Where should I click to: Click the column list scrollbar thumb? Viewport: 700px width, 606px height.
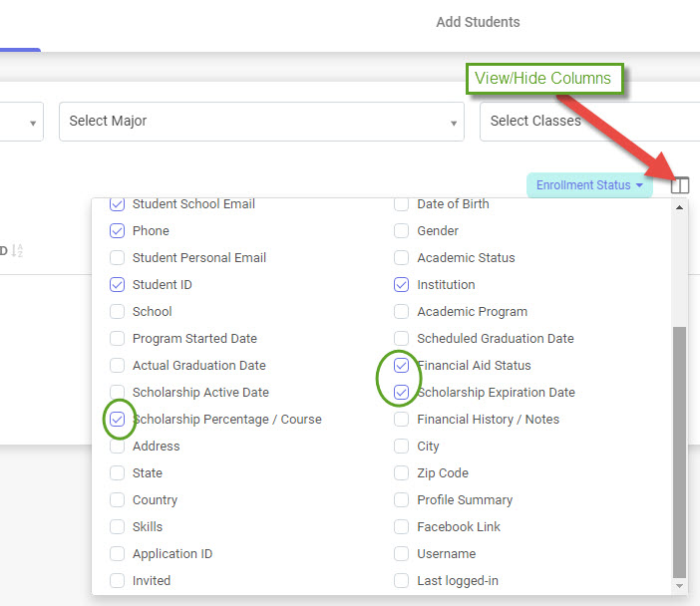[x=680, y=449]
